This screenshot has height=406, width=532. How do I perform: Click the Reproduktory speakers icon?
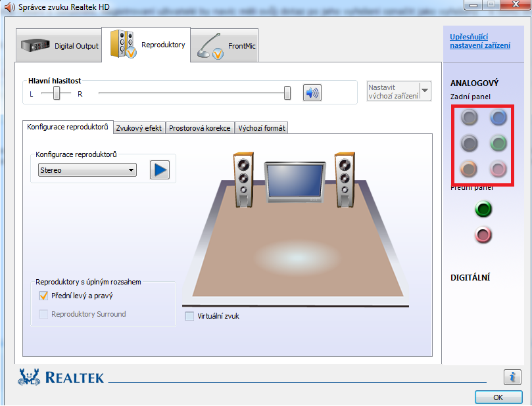pos(123,44)
